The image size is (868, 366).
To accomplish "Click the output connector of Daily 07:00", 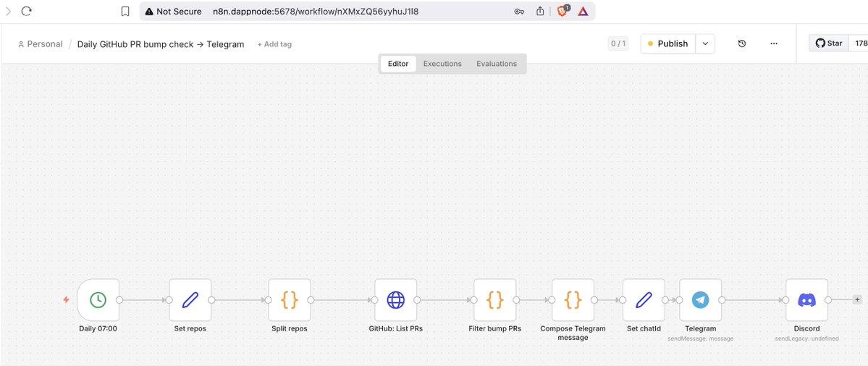I will pos(119,300).
